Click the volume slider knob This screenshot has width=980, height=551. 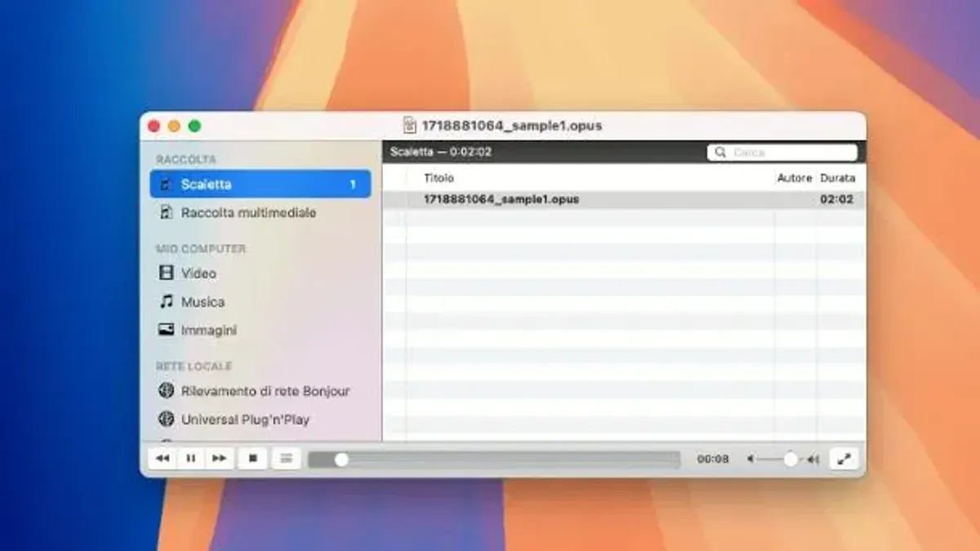pos(791,460)
